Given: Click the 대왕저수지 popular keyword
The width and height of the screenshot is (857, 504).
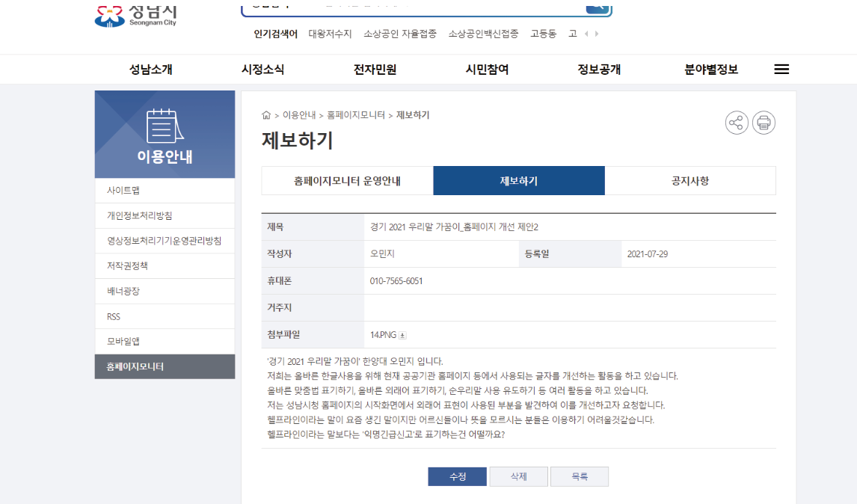Looking at the screenshot, I should point(330,34).
